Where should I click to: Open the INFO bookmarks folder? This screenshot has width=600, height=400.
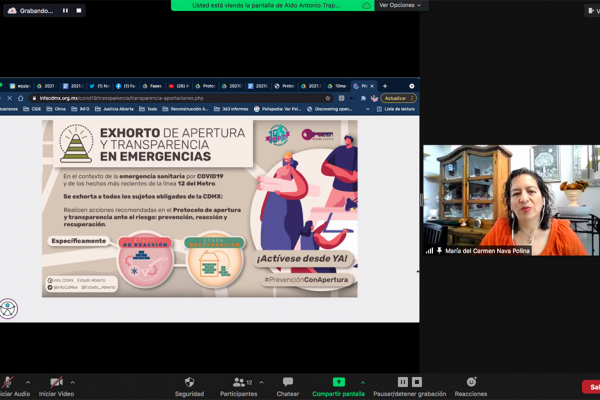click(x=80, y=109)
